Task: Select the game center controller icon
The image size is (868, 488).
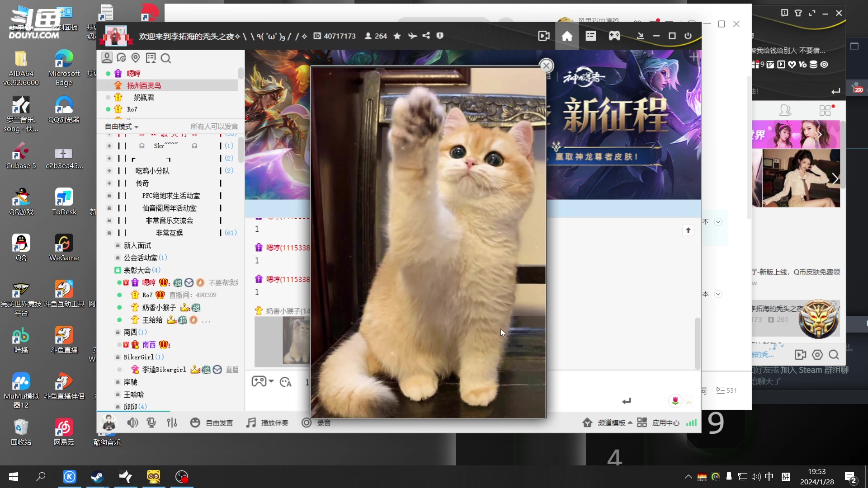Action: point(614,36)
